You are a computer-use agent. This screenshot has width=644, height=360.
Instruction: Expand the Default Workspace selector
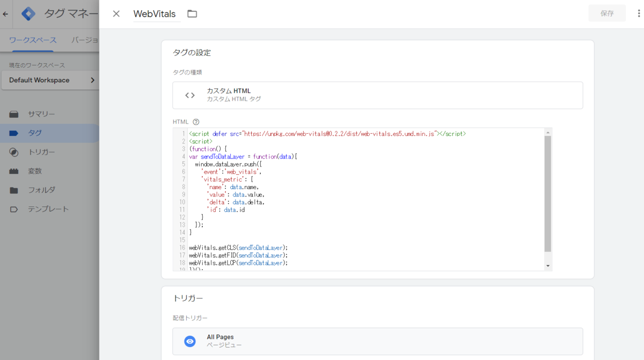pyautogui.click(x=52, y=80)
